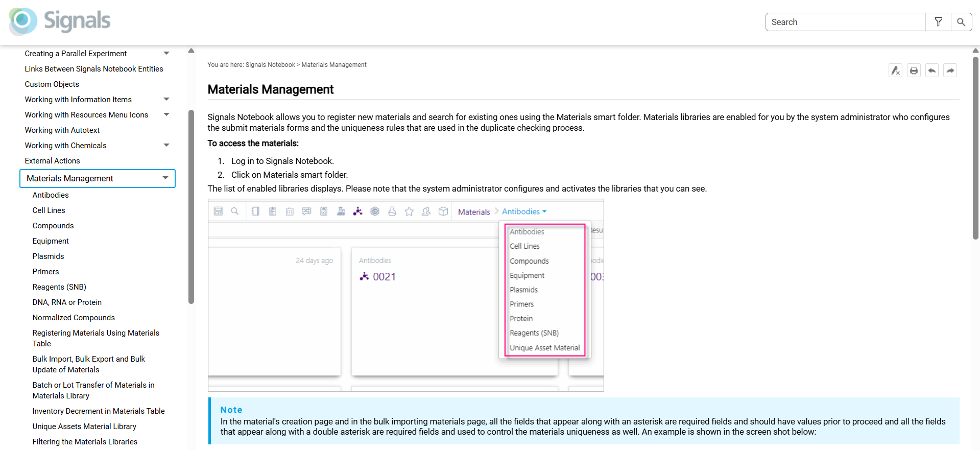Open External Actions topic

click(52, 161)
